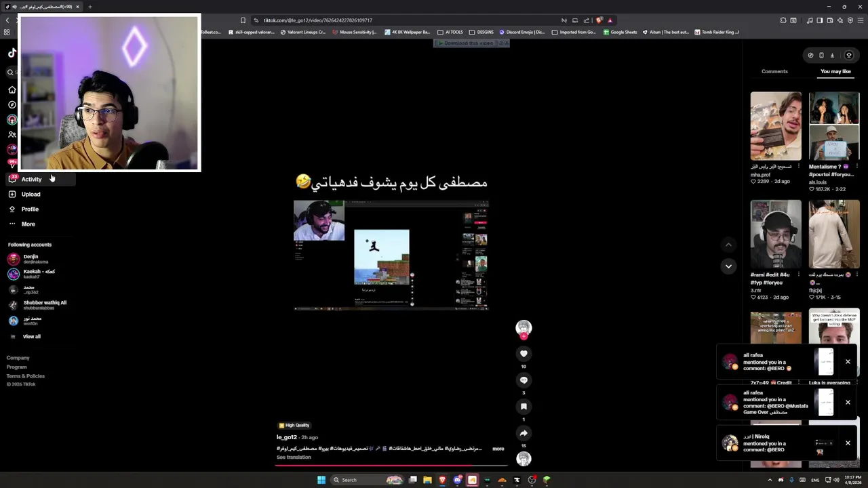Open the Company footer link
This screenshot has width=868, height=488.
(18, 358)
